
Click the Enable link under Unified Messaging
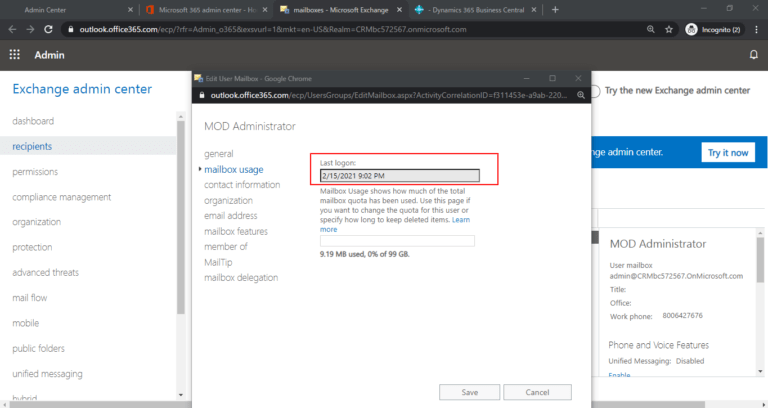619,375
